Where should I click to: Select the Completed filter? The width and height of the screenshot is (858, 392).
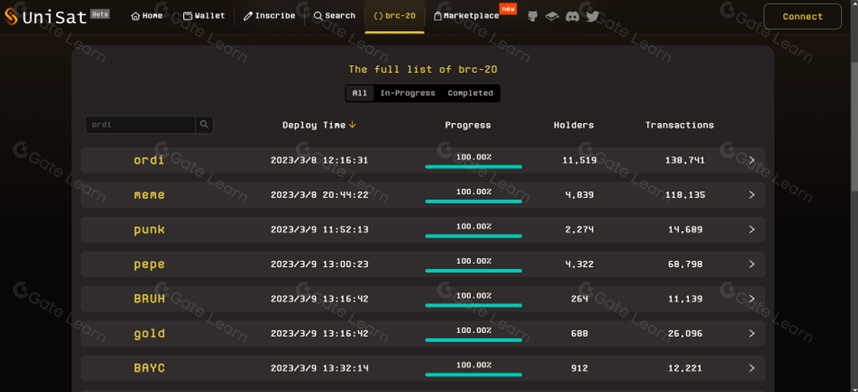470,93
